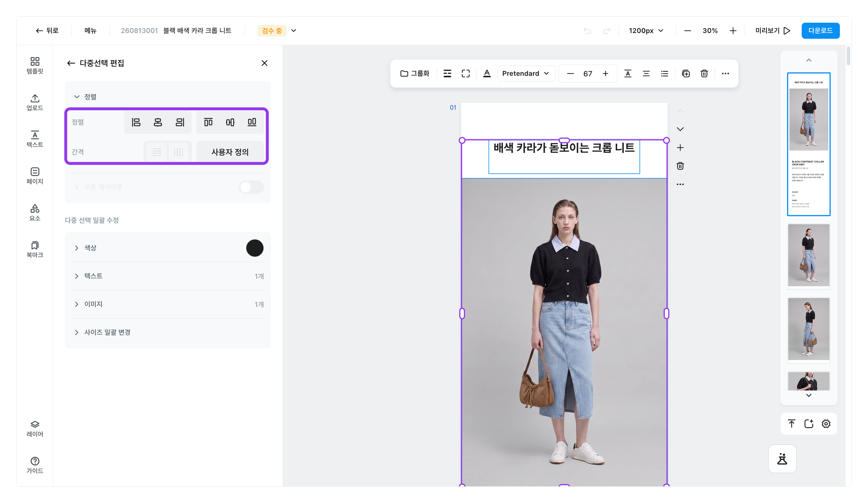Align selected objects to horizontal center

[x=158, y=122]
